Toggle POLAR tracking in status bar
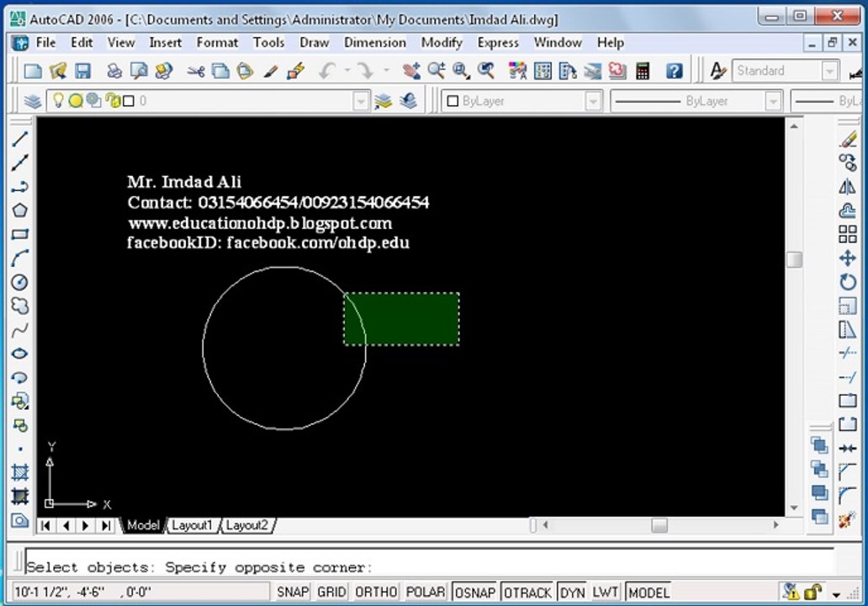This screenshot has width=868, height=606. [425, 593]
